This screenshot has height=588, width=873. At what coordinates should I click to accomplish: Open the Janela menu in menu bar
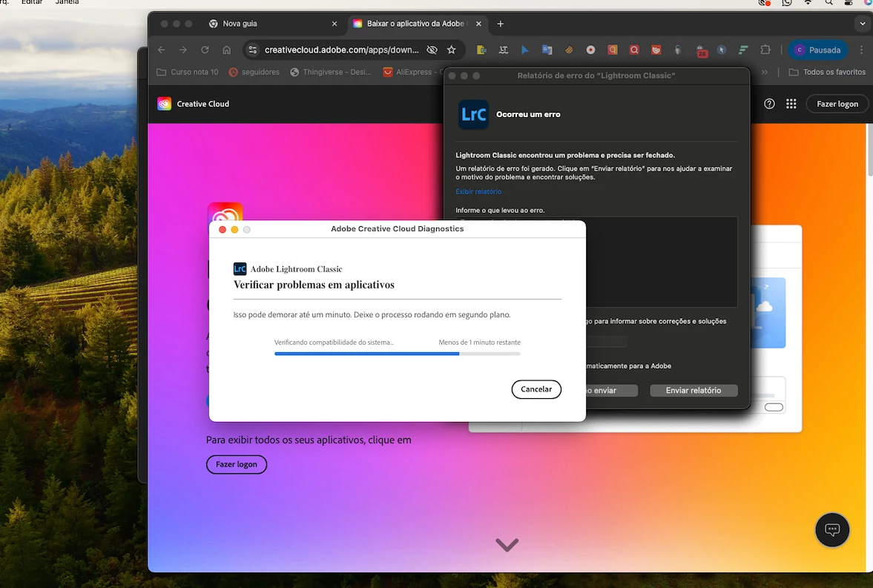[x=67, y=2]
